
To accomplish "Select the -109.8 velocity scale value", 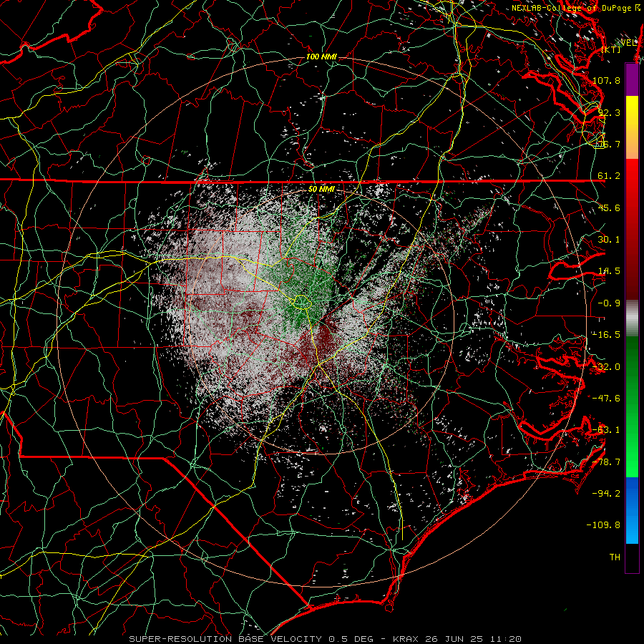I will [x=604, y=525].
